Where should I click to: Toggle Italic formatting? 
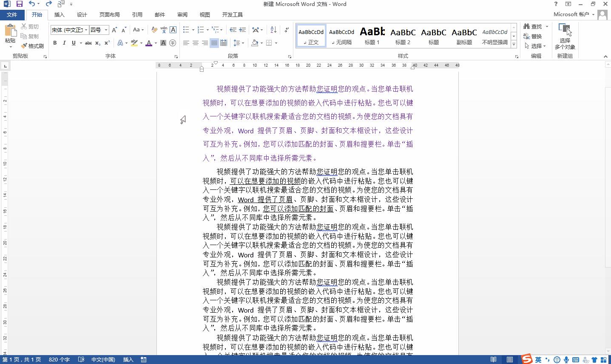click(64, 43)
